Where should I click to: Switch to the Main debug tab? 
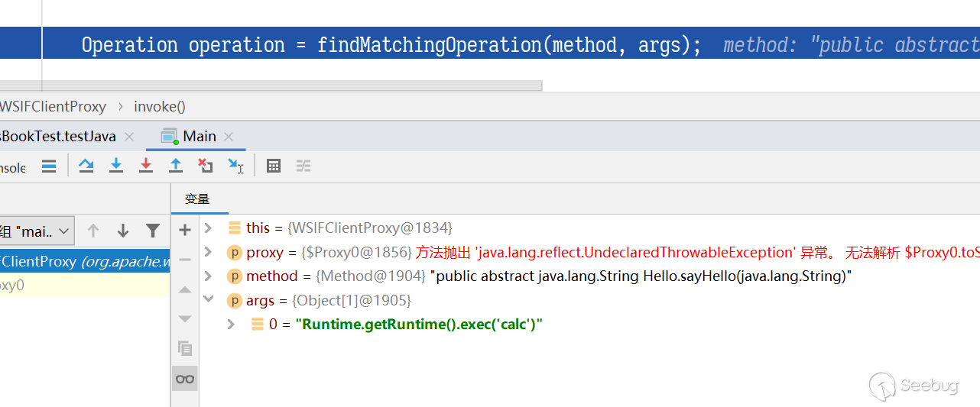[199, 137]
